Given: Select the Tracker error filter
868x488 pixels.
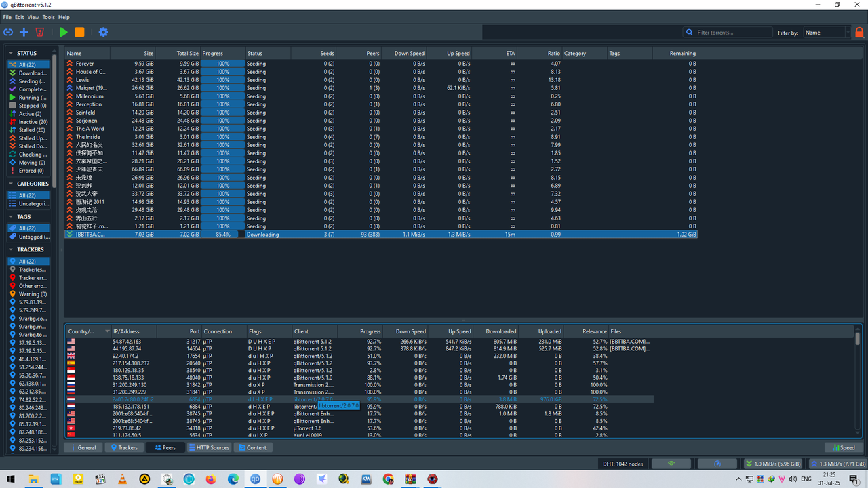Looking at the screenshot, I should tap(28, 278).
